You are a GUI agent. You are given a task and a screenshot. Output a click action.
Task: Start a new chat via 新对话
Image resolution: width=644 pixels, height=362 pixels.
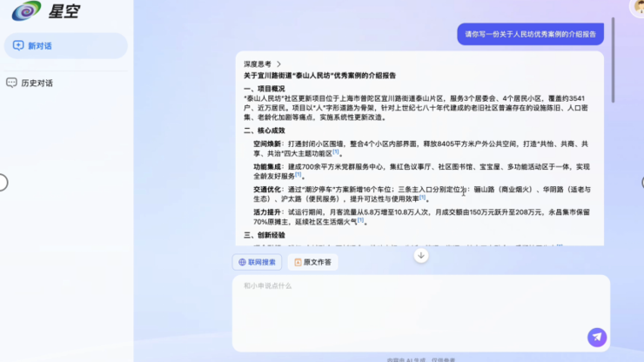click(x=65, y=46)
